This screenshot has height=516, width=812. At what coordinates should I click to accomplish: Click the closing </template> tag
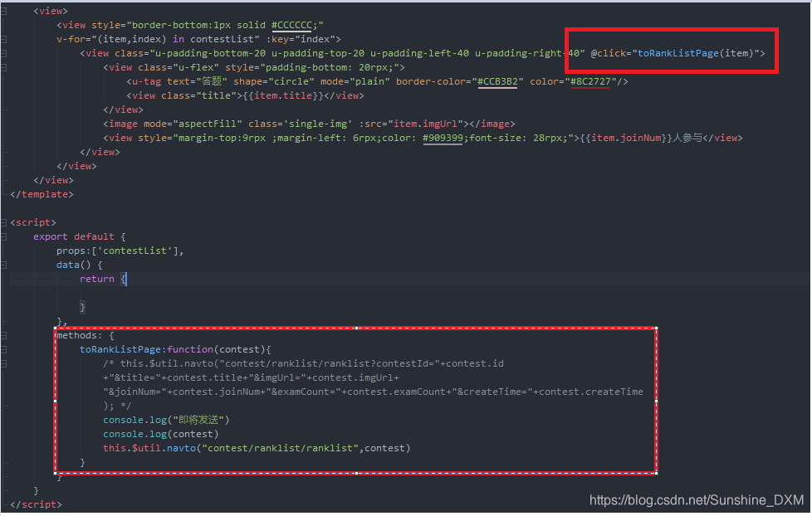(x=42, y=194)
